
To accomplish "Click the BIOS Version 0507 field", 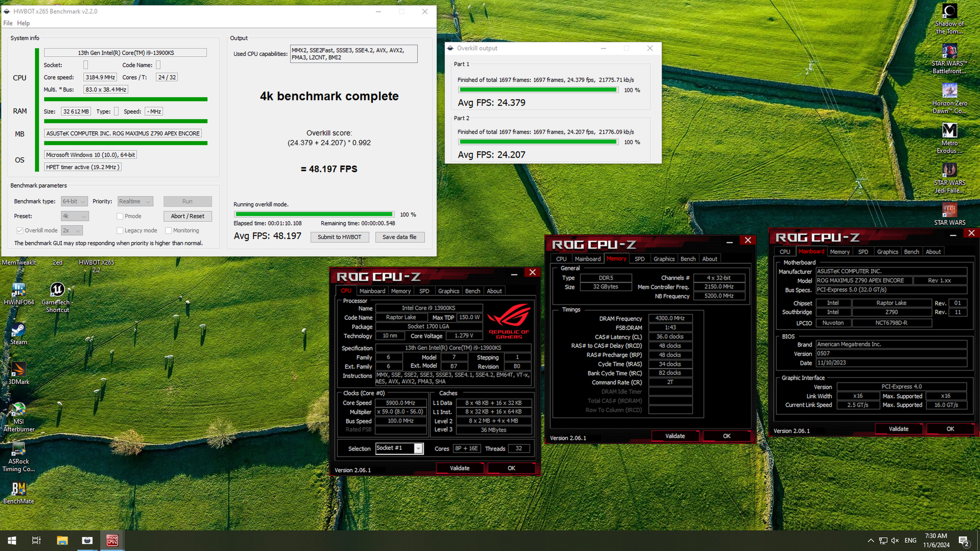I will pos(891,354).
